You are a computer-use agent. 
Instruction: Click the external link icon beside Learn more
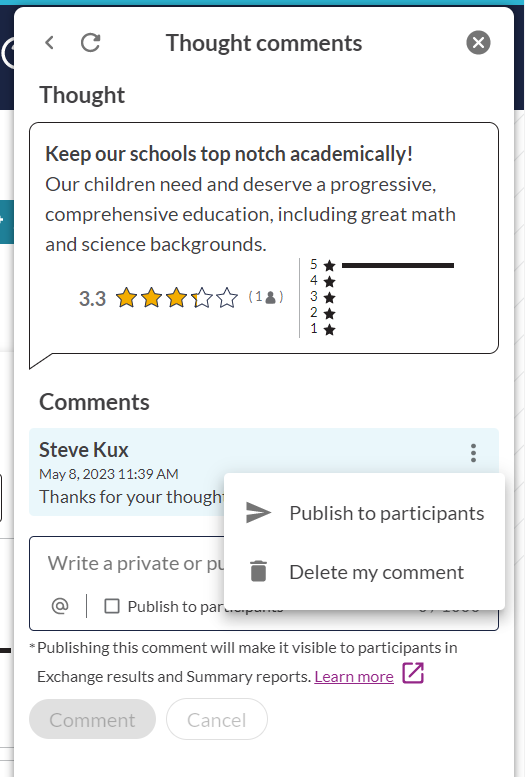coord(412,673)
